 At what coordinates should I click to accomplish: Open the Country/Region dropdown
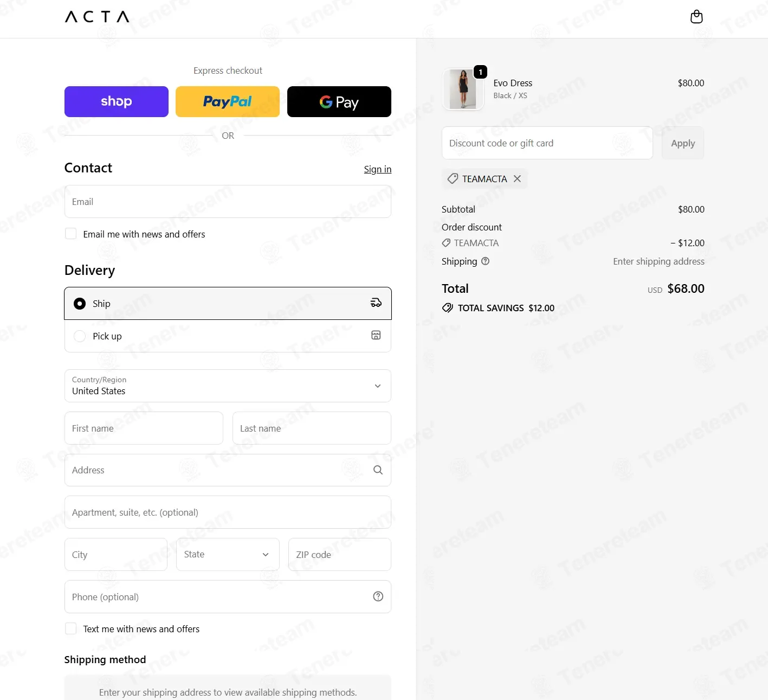(x=228, y=386)
